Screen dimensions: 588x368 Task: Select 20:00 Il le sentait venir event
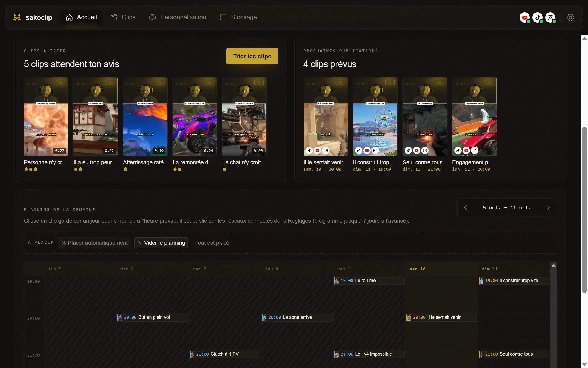point(441,317)
